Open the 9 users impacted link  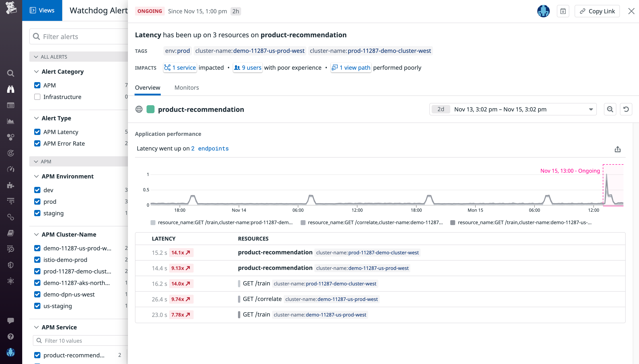pos(247,67)
